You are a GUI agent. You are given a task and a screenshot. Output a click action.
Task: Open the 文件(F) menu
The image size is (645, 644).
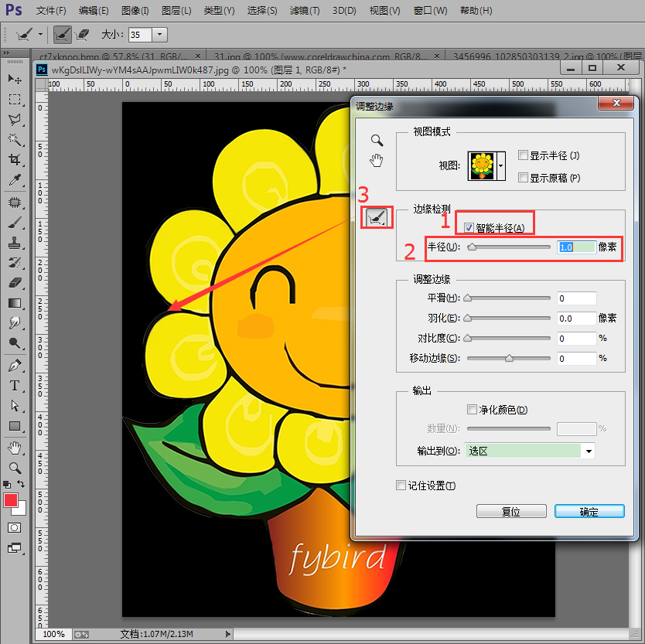pos(51,11)
